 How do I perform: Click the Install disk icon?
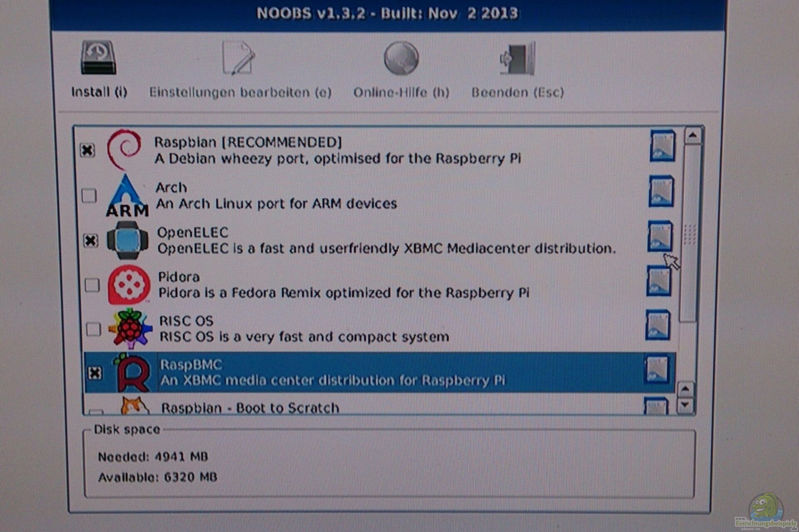(98, 58)
